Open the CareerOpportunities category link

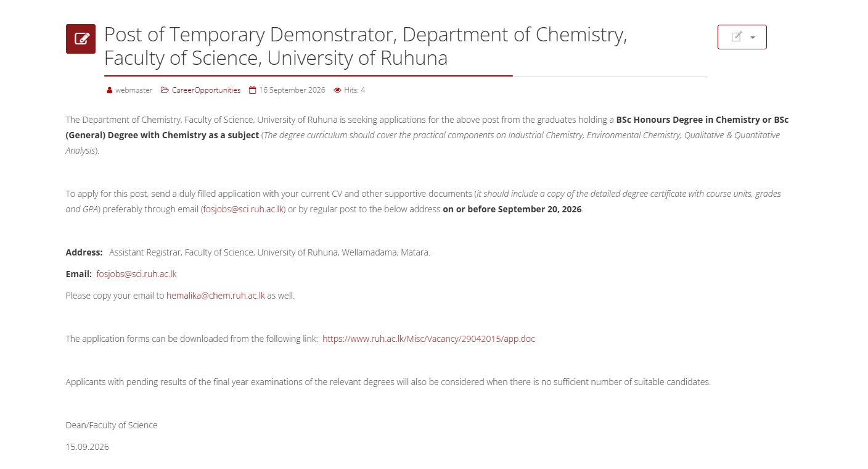point(206,90)
